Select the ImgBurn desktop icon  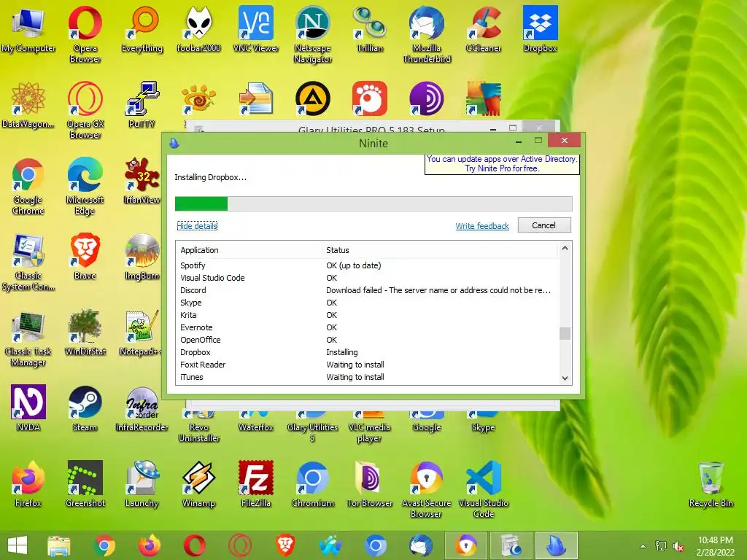click(142, 257)
